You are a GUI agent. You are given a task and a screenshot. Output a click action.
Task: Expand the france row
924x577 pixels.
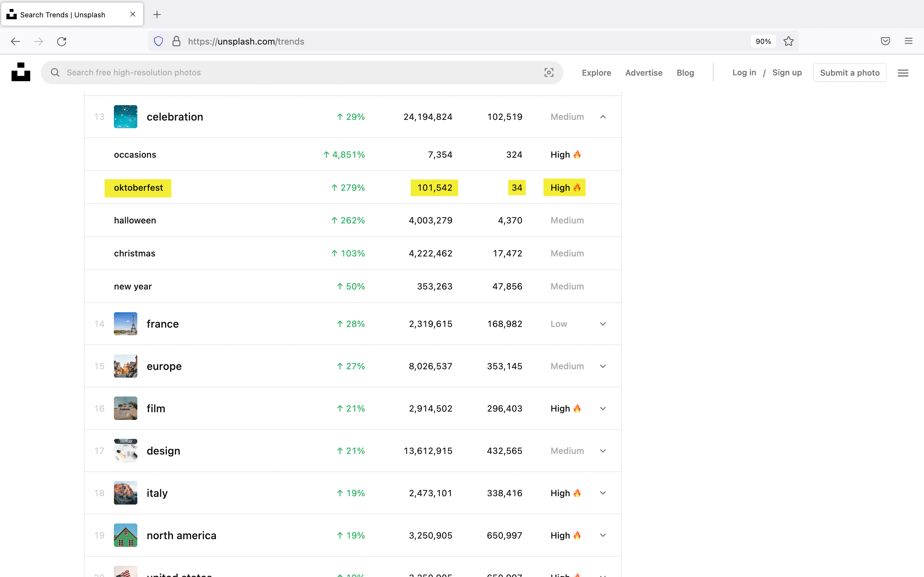pos(603,324)
